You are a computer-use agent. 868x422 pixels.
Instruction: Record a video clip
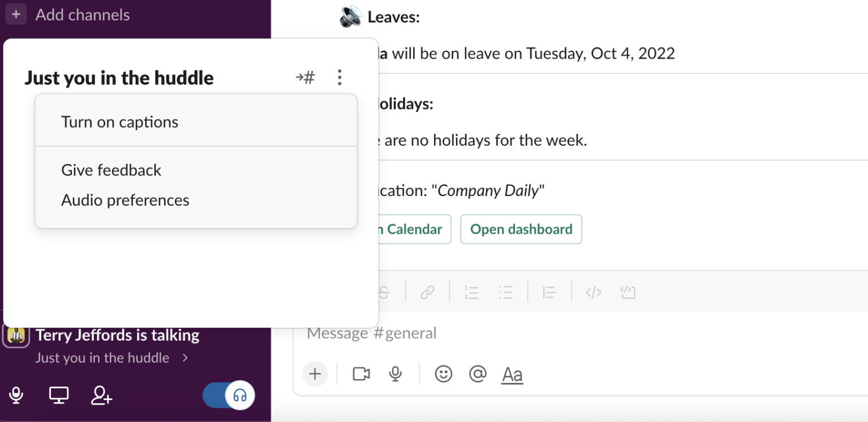pos(361,373)
